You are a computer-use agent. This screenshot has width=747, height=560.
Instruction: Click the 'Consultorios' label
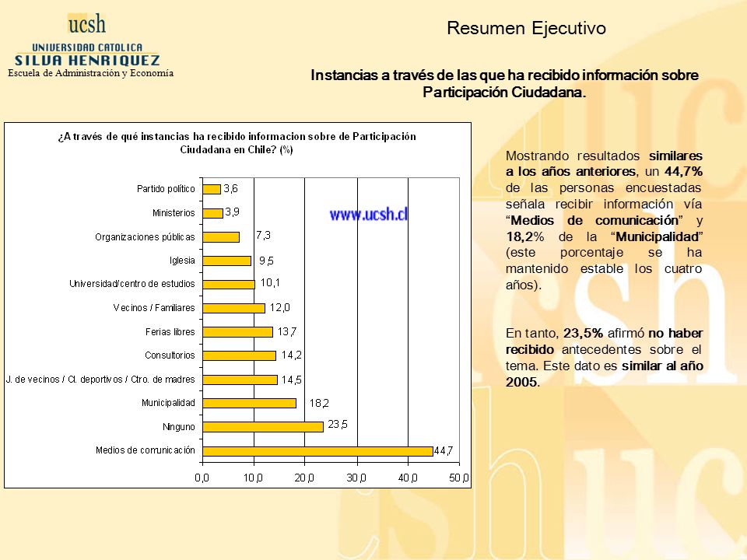coord(170,355)
